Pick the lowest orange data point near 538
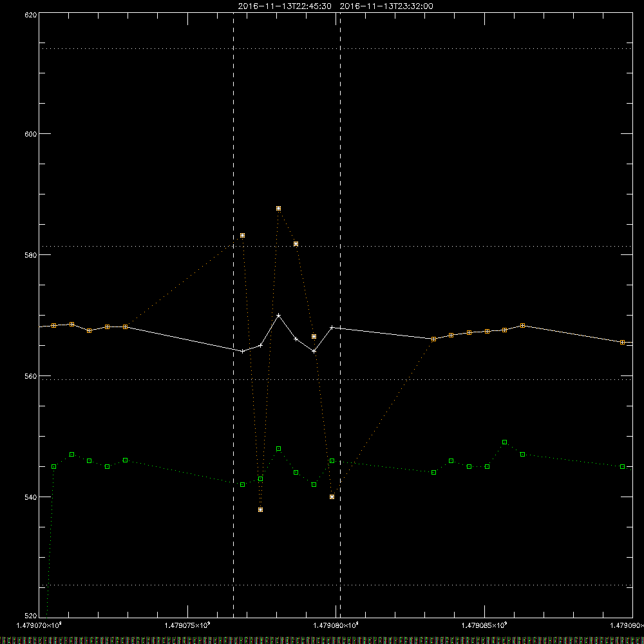The height and width of the screenshot is (644, 644). 260,509
